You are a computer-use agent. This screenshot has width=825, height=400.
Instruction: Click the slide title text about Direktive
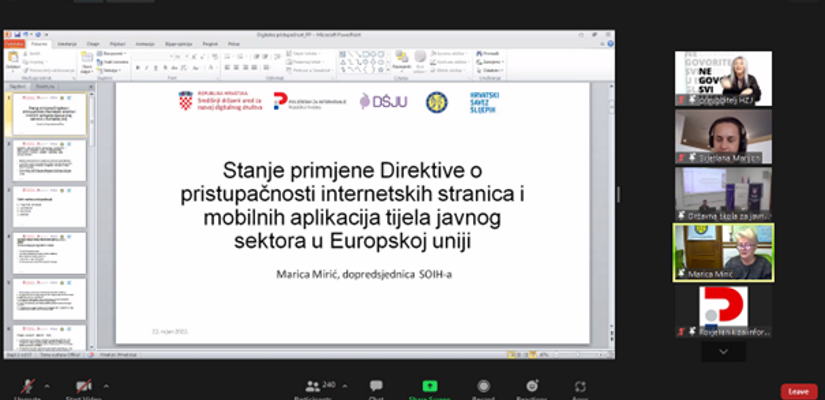point(353,206)
